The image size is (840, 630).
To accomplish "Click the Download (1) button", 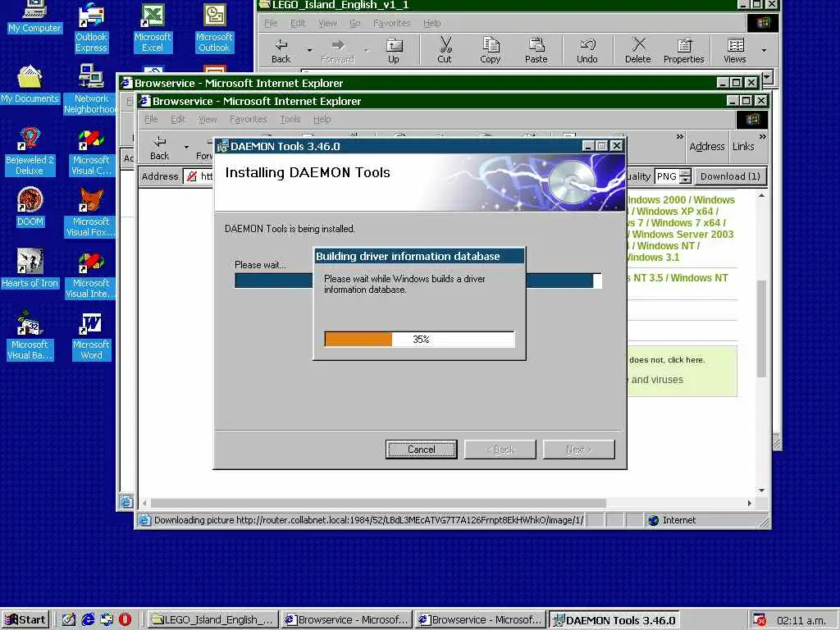I will tap(730, 176).
